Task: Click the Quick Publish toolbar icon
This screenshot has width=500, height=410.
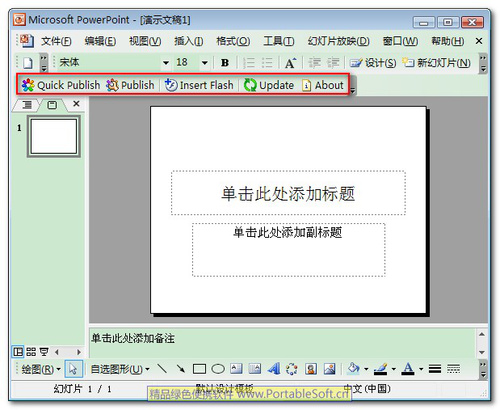Action: (28, 85)
